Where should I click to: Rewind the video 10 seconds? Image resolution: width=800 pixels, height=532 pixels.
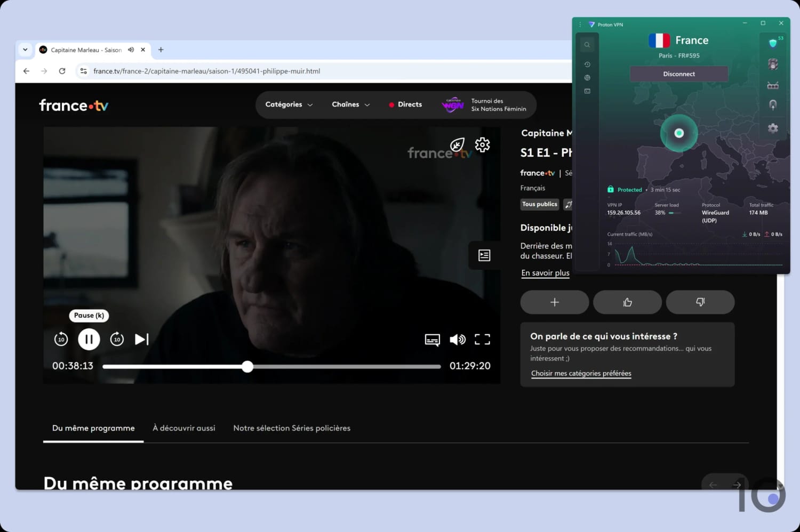point(61,339)
